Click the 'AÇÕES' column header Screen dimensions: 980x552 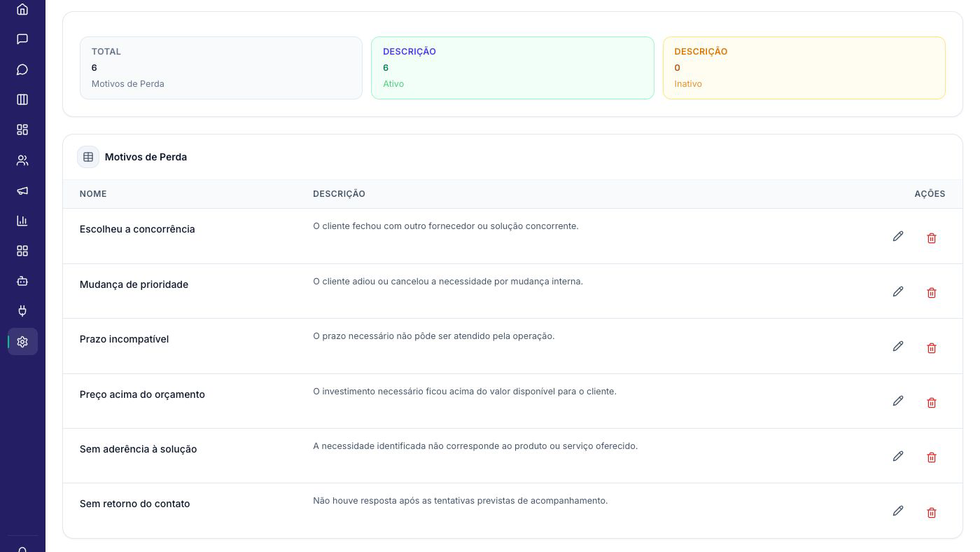tap(930, 194)
